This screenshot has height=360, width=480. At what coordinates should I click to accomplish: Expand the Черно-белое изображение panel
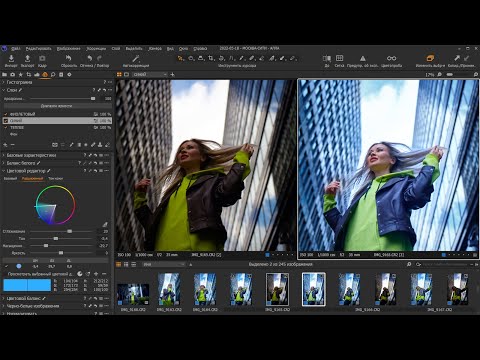point(3,306)
